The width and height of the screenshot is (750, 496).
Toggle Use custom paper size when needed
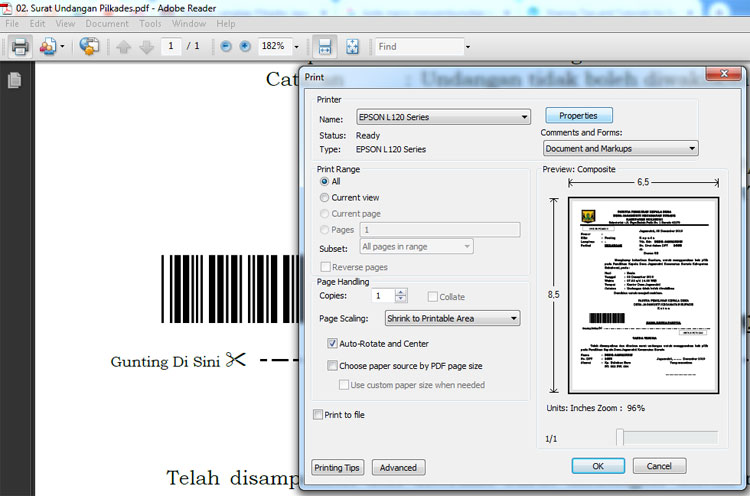(343, 385)
